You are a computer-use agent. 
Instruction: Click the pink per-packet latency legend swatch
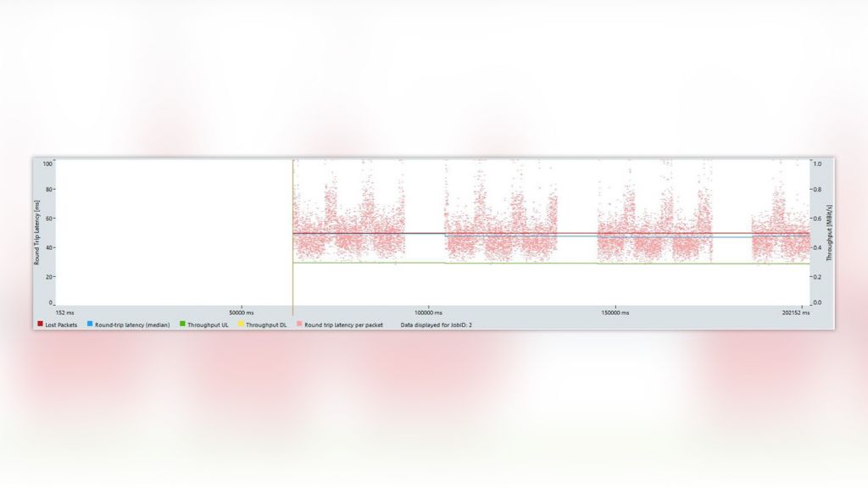pos(299,324)
